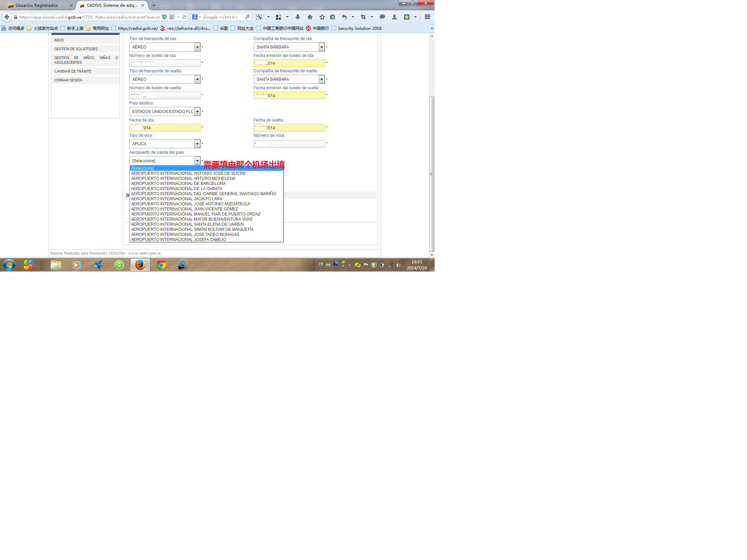Select AEROPUERTO INTERNACIONAL ARTURO MICHELENA option
Image resolution: width=747 pixels, height=560 pixels.
pos(206,179)
